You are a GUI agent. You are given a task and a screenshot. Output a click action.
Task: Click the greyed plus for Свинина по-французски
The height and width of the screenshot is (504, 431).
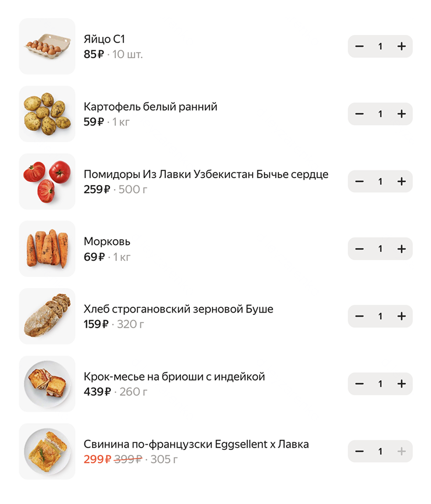[401, 452]
